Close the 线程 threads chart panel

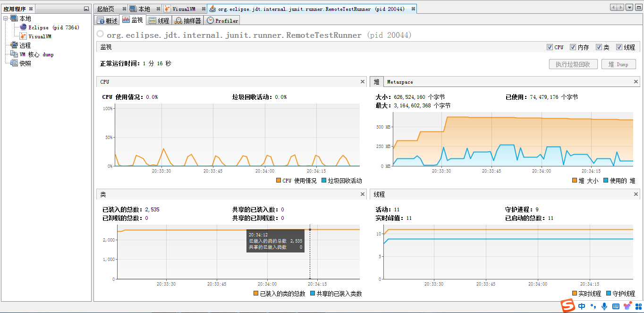point(636,194)
